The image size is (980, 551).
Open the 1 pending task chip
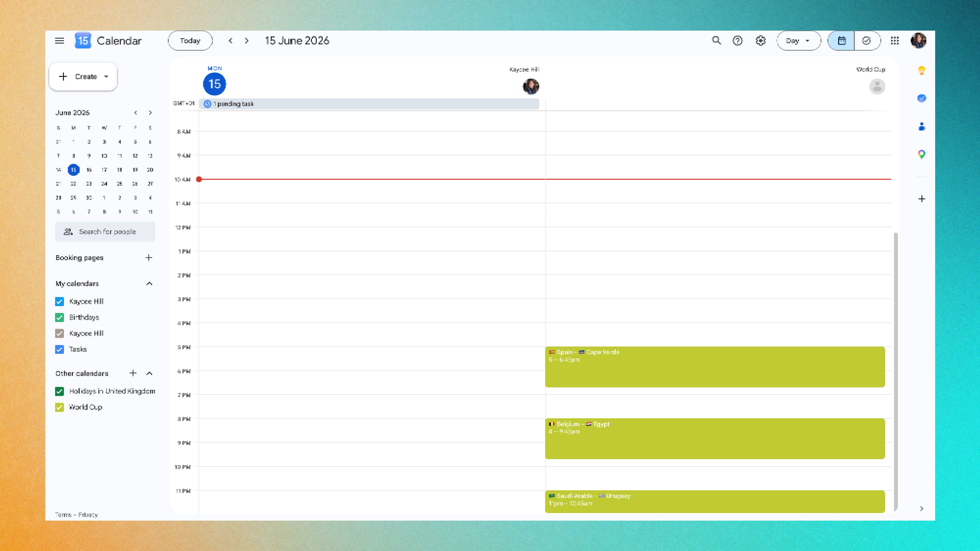coord(369,104)
